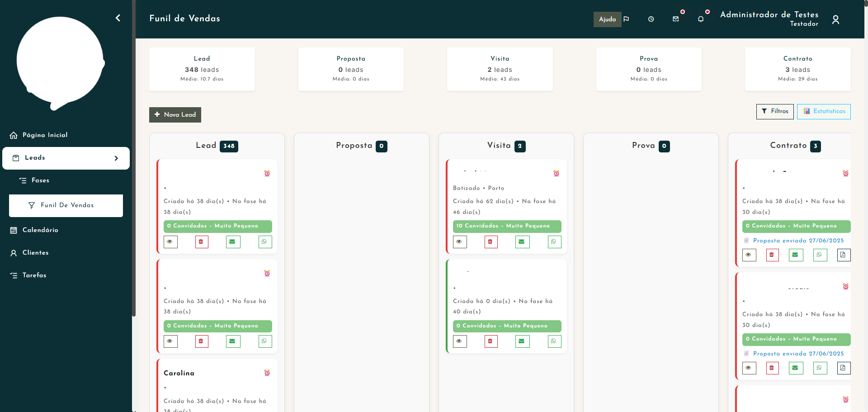This screenshot has width=868, height=412.
Task: Open document icon on first Contrato card
Action: [843, 255]
